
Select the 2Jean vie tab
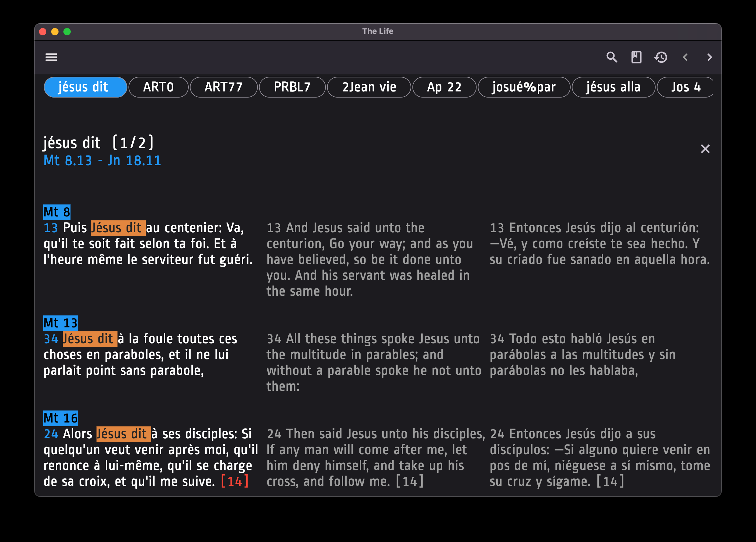tap(369, 87)
